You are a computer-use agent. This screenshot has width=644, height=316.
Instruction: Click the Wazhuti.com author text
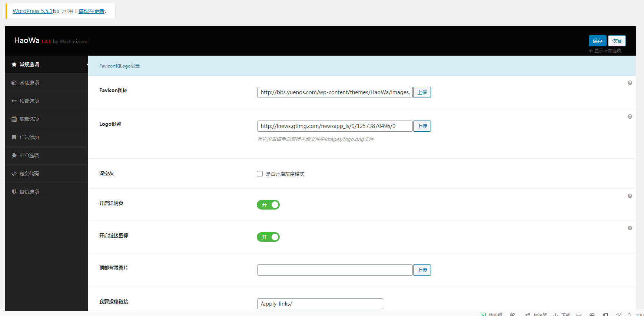(73, 42)
